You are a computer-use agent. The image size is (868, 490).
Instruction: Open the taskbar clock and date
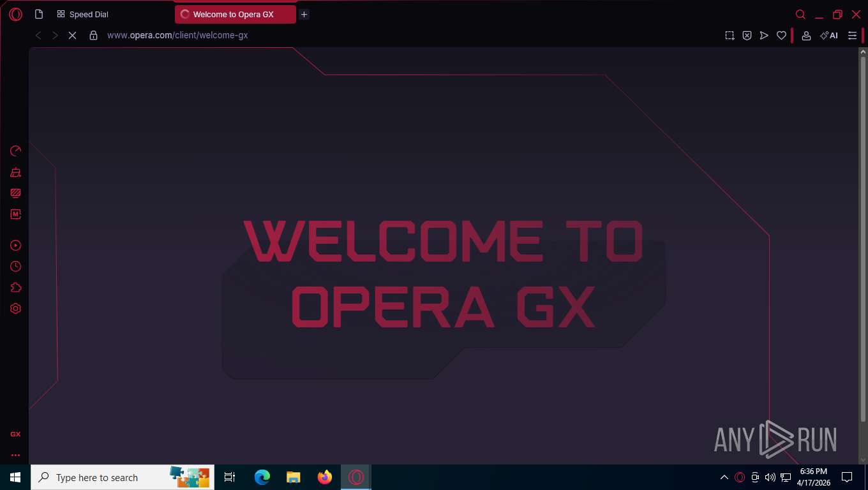(814, 477)
